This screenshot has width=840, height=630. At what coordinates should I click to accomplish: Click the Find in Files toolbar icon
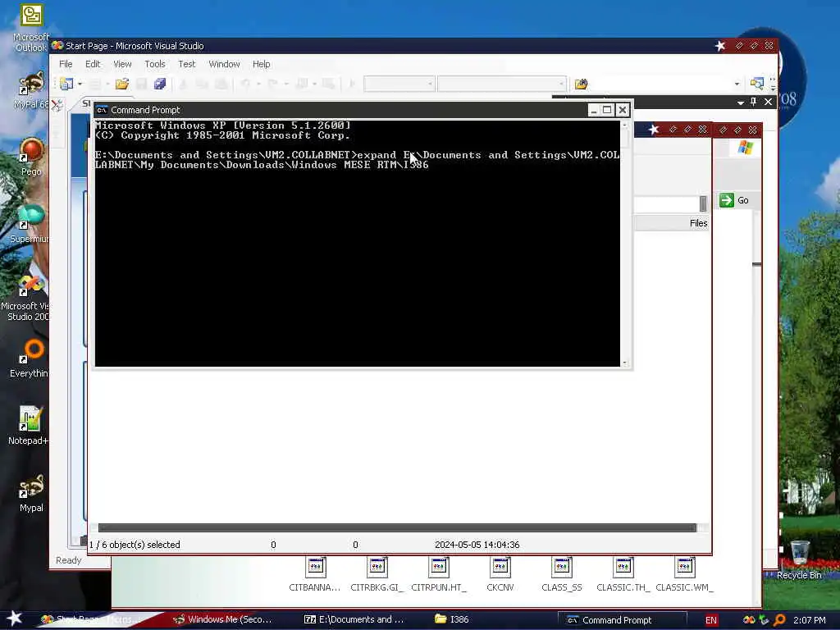click(x=582, y=84)
